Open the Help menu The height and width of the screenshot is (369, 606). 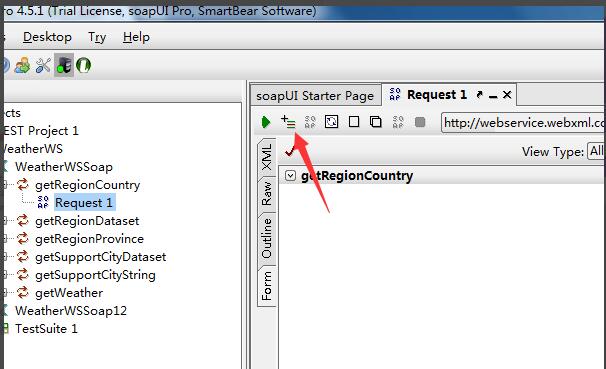[x=136, y=37]
